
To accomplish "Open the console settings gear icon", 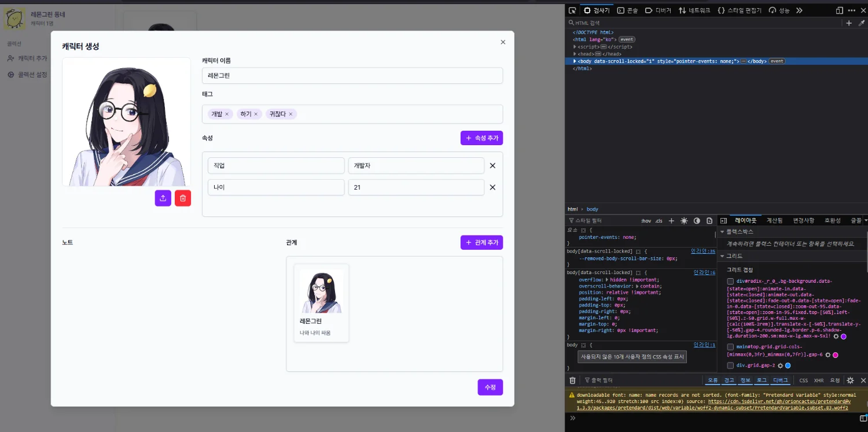I will pyautogui.click(x=850, y=381).
